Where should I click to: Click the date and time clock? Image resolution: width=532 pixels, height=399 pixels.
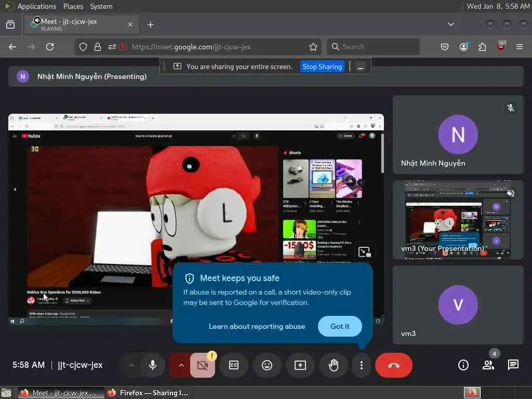[x=497, y=6]
